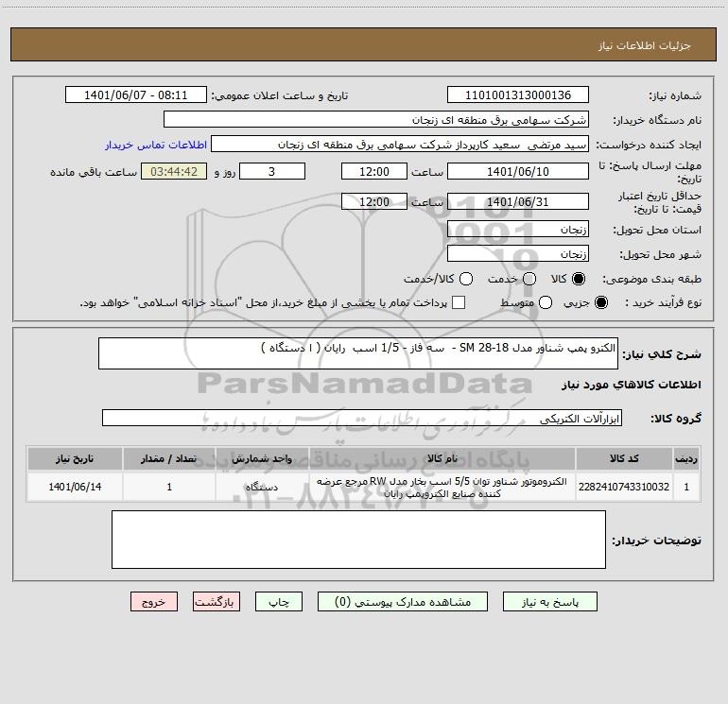Click the buyer organization name field
This screenshot has width=728, height=704.
click(376, 120)
